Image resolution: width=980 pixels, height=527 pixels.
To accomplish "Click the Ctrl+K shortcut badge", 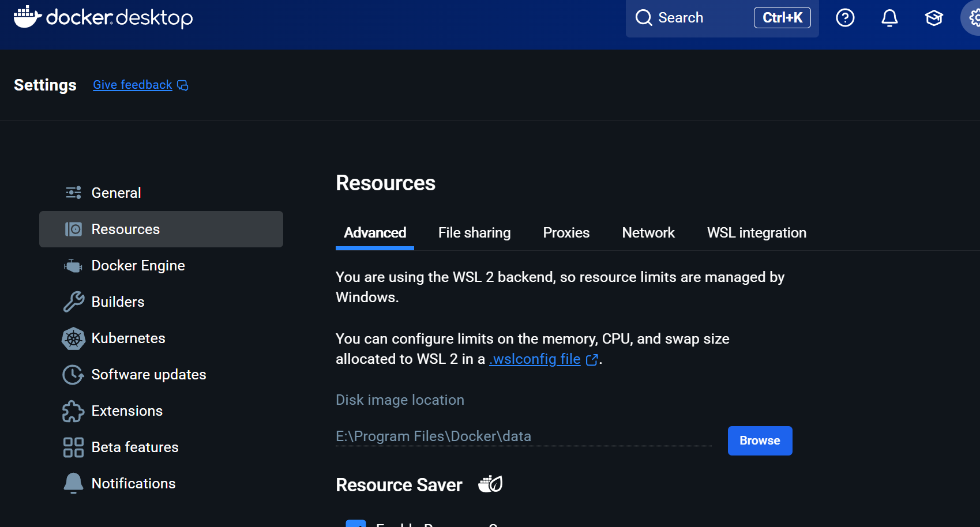I will point(782,18).
